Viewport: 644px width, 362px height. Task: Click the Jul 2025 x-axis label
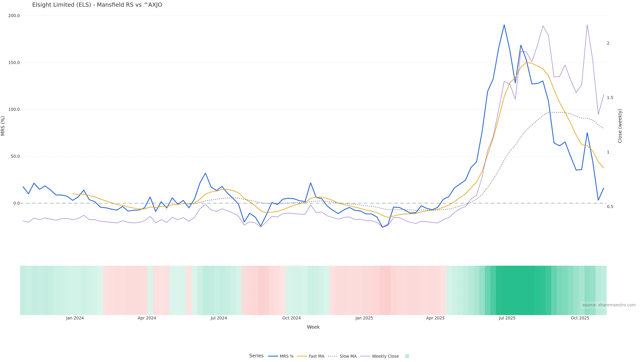pyautogui.click(x=507, y=318)
